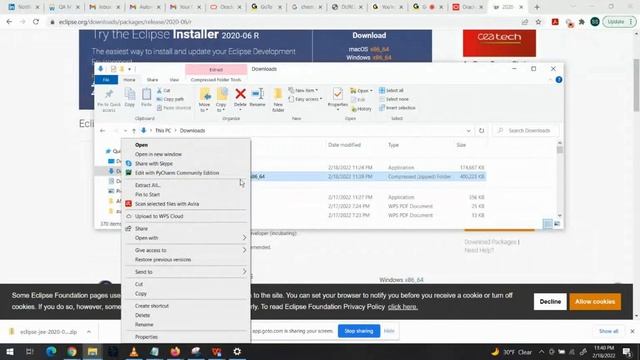640x360 pixels.
Task: Choose Delete in the context menu
Action: 142,315
